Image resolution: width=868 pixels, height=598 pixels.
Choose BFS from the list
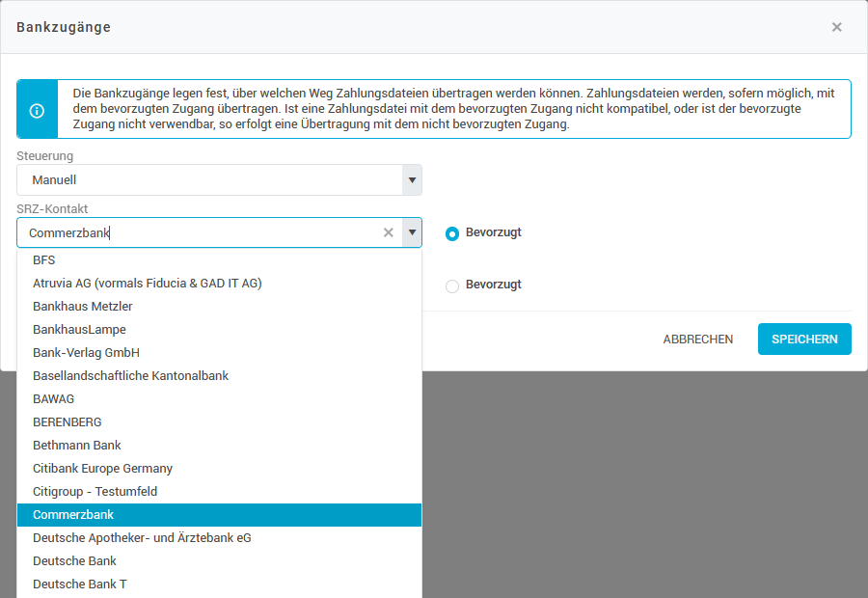[44, 260]
